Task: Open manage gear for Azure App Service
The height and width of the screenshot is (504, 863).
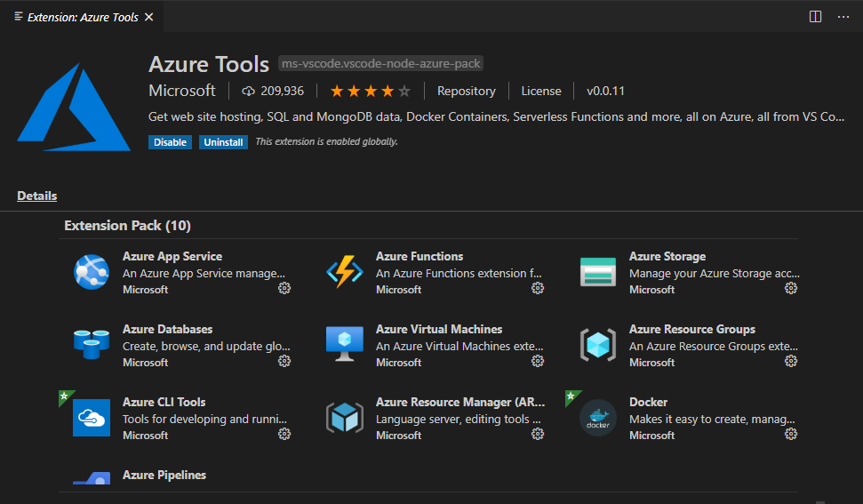Action: click(x=284, y=288)
